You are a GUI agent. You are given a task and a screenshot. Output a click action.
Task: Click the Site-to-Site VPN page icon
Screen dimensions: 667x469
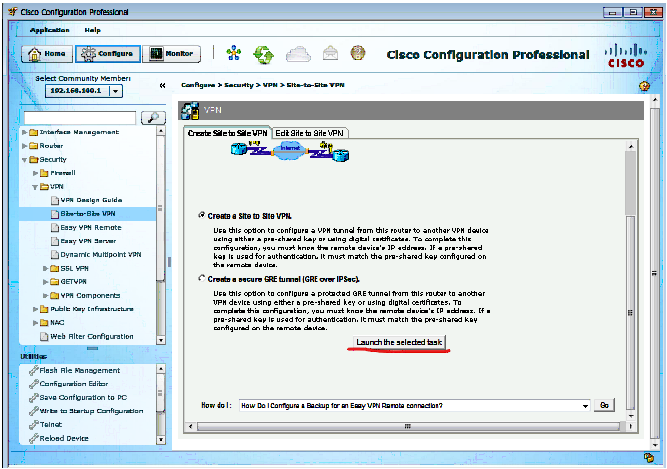55,214
